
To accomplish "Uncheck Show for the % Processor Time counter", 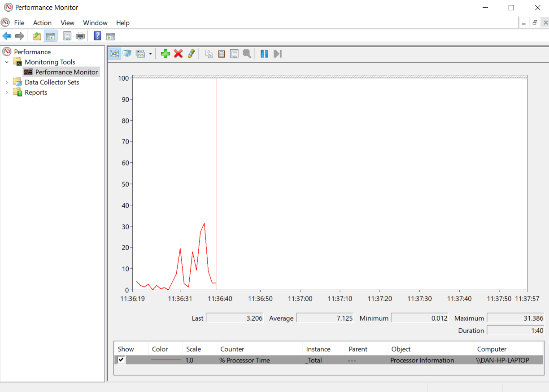I will 120,360.
